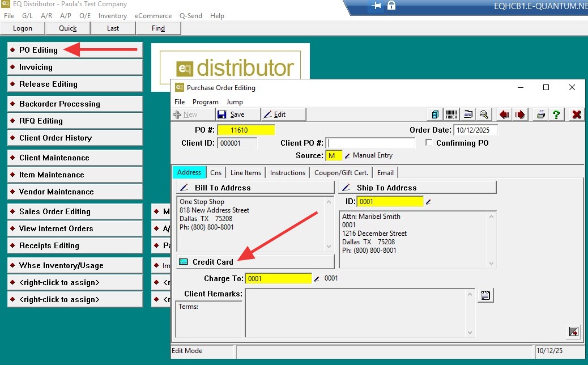Click the printer icon
Viewport: 588px width, 365px height.
point(540,114)
